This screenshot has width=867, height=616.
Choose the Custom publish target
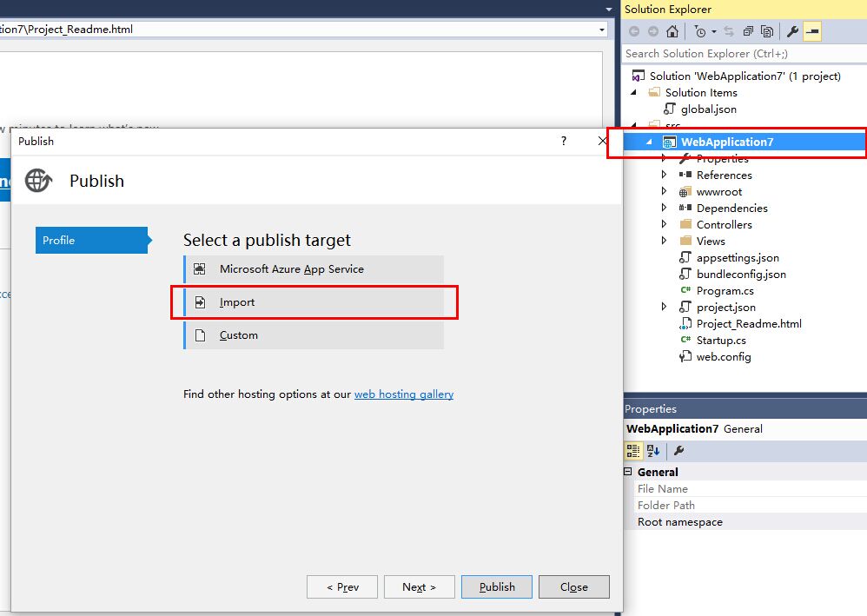pyautogui.click(x=314, y=335)
